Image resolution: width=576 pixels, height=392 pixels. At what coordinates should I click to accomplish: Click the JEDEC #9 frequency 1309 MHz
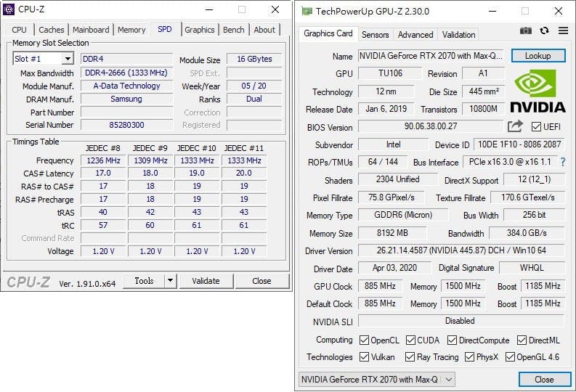(150, 160)
